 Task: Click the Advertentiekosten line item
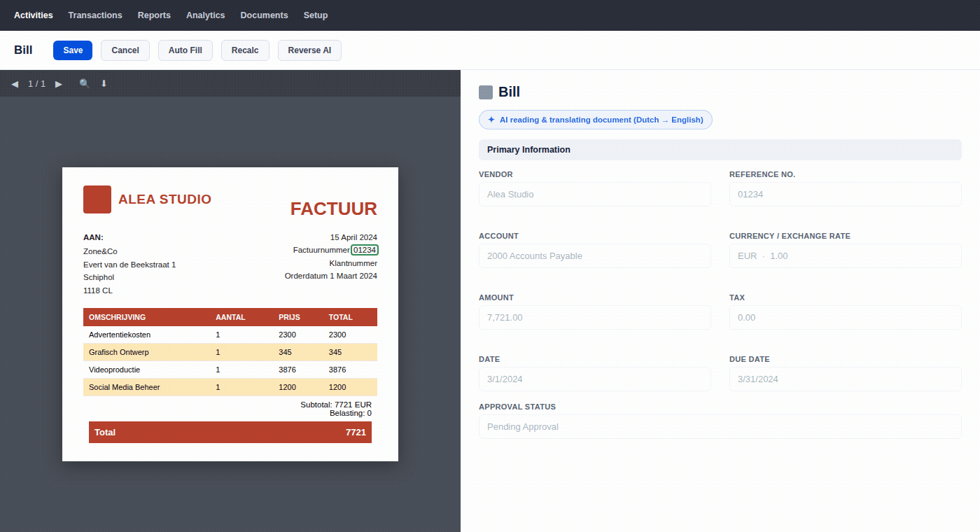pos(230,335)
